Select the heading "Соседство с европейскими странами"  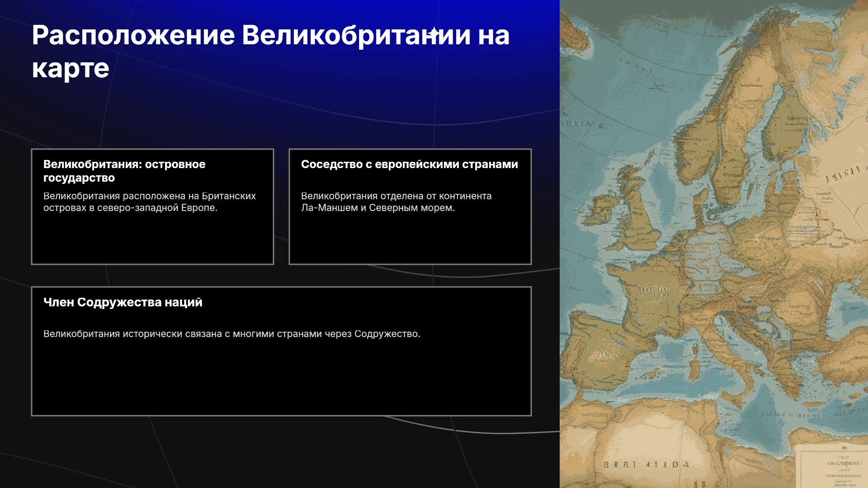coord(410,164)
